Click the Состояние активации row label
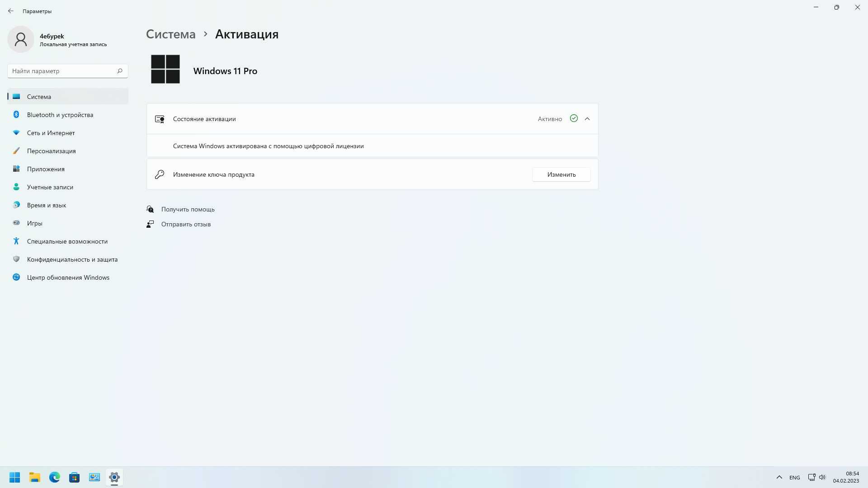 point(204,119)
